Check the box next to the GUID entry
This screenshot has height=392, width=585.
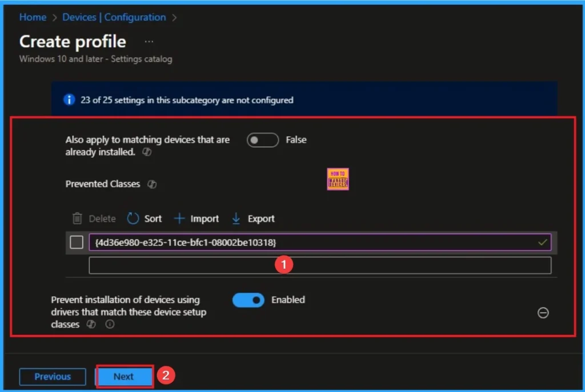(x=76, y=242)
